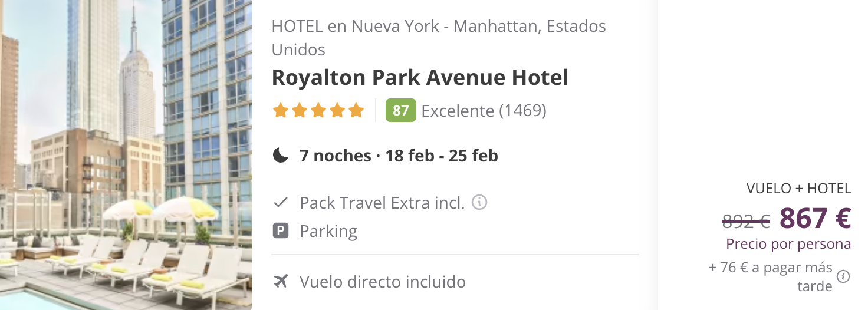The width and height of the screenshot is (868, 310).
Task: Open the Royalton Park Avenue Hotel title
Action: (x=420, y=78)
